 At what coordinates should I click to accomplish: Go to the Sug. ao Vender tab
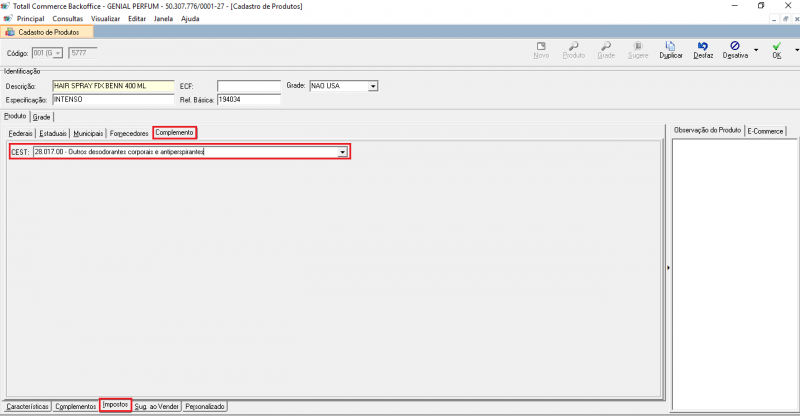[x=157, y=407]
